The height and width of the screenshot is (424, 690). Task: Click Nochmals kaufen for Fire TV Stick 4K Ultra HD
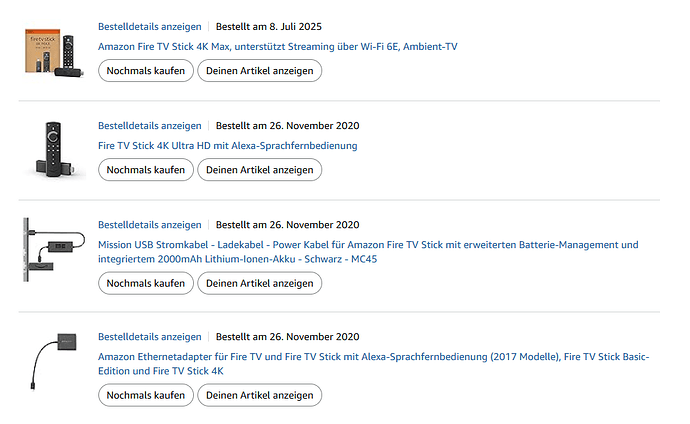point(145,170)
